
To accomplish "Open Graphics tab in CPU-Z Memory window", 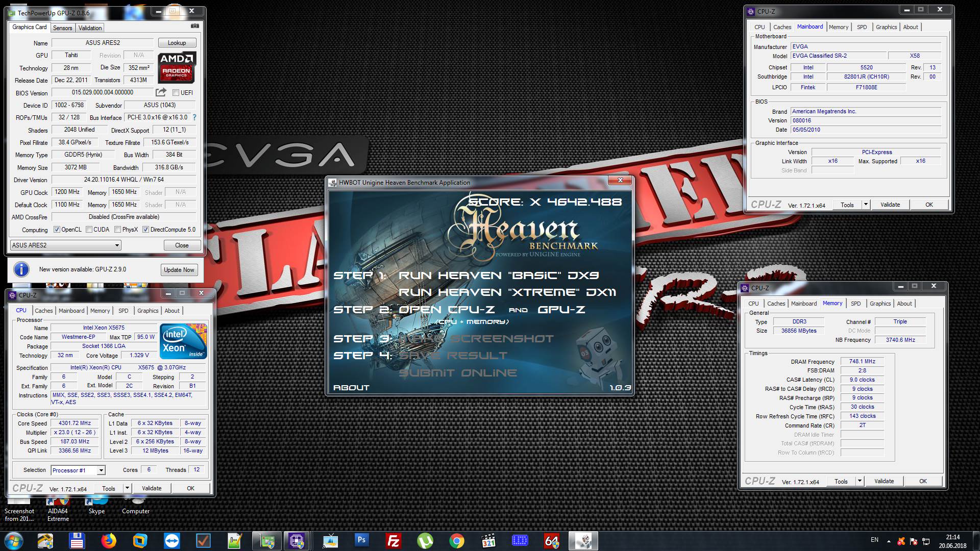I will coord(880,304).
